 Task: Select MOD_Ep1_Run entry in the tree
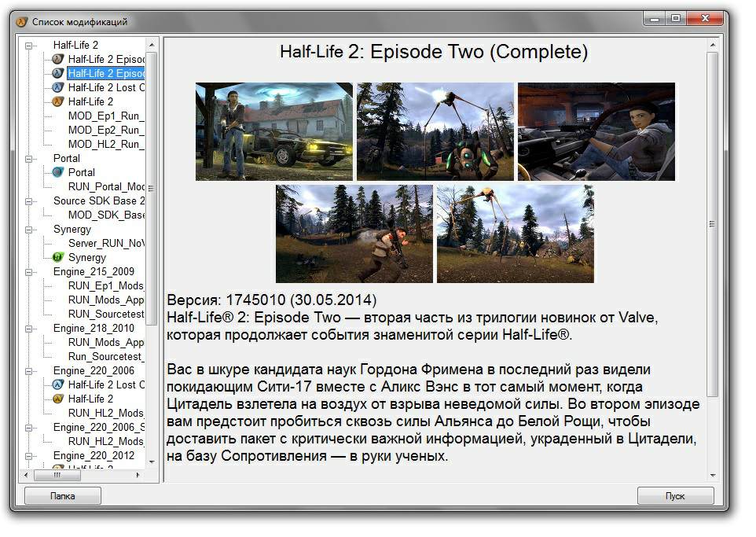click(106, 116)
